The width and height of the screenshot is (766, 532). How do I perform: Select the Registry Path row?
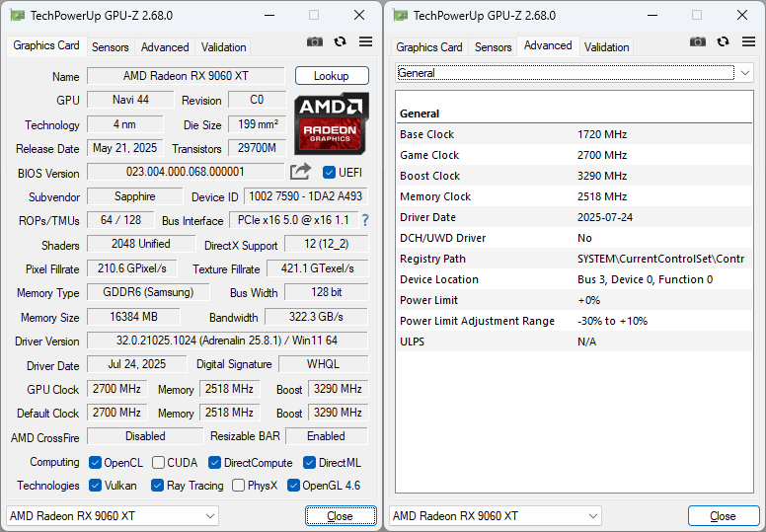pos(574,259)
